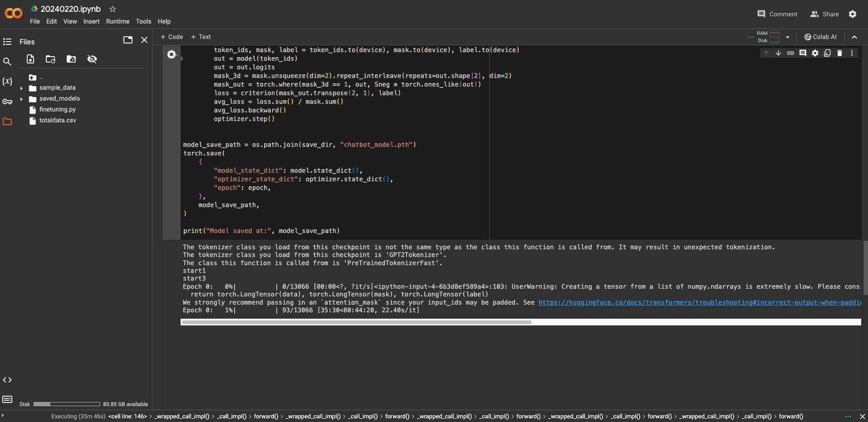Open Files pane in new window
Image resolution: width=868 pixels, height=422 pixels.
click(x=128, y=40)
